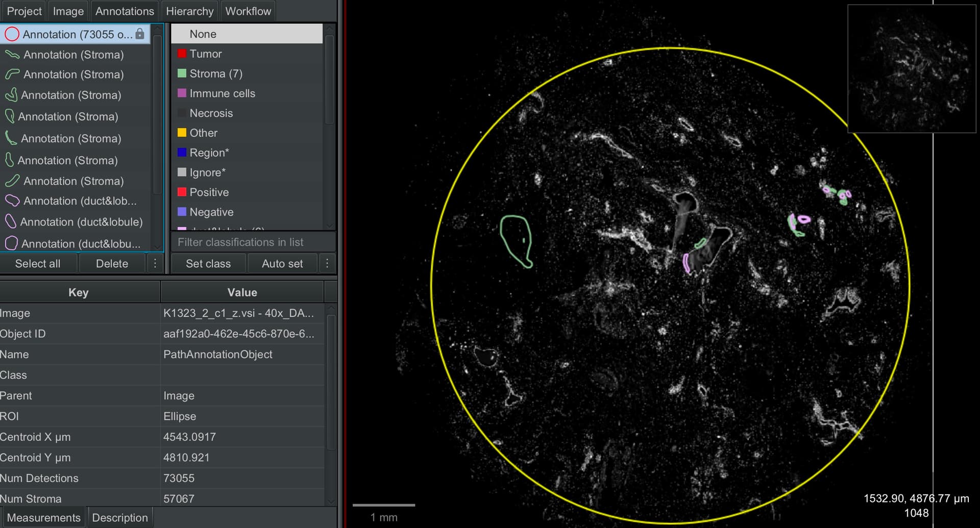
Task: Click the squiggle icon next to the last Stroma annotation
Action: pyautogui.click(x=11, y=181)
